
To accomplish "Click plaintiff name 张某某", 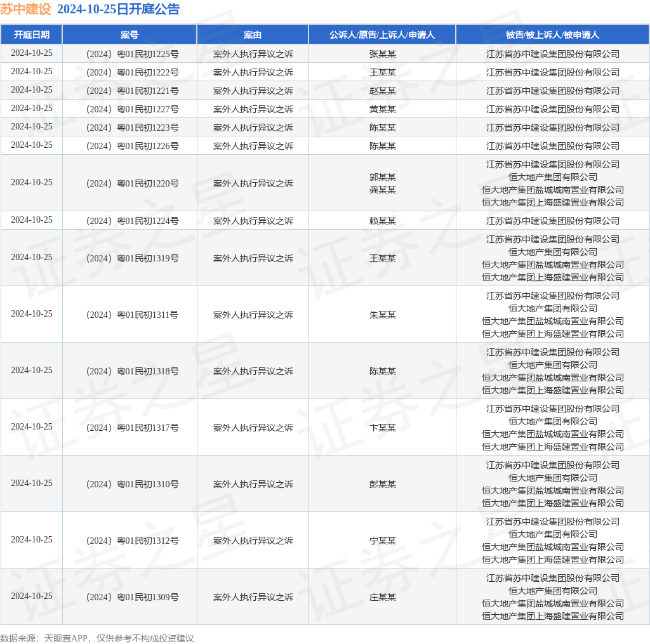I will pyautogui.click(x=383, y=54).
